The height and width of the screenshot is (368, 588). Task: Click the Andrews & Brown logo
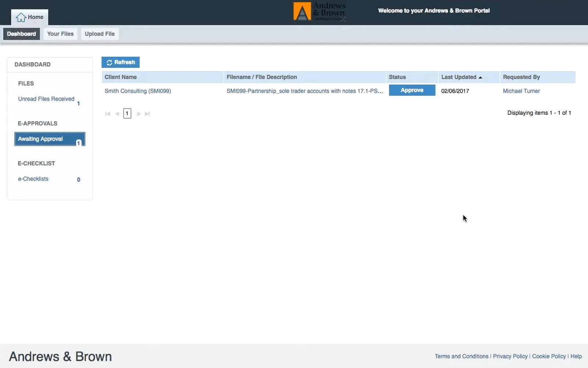point(319,11)
